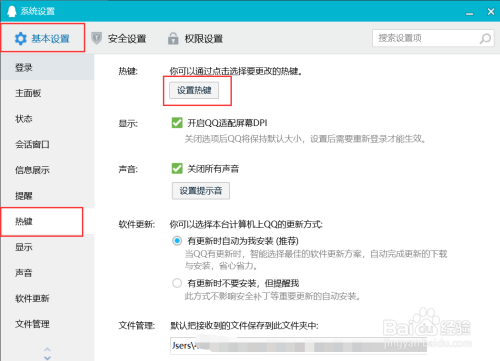Expand sidebar with the down chevron
Screen dimensions: 500x361
[x=47, y=358]
